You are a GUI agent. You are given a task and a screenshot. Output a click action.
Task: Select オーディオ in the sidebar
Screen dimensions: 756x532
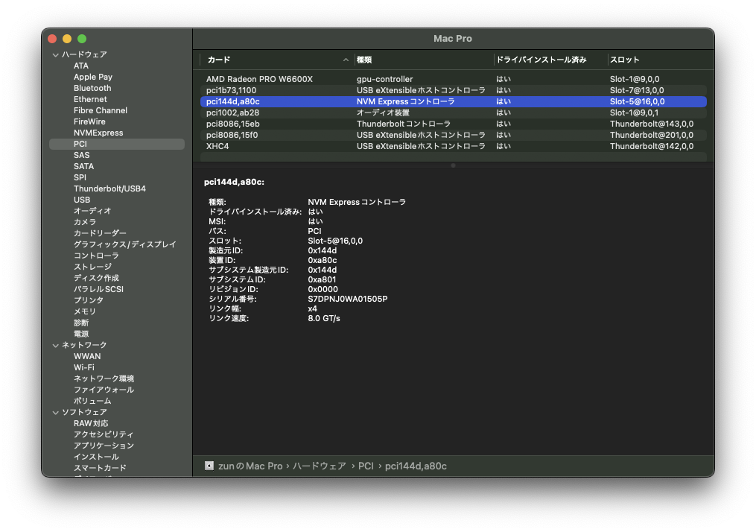click(x=92, y=211)
